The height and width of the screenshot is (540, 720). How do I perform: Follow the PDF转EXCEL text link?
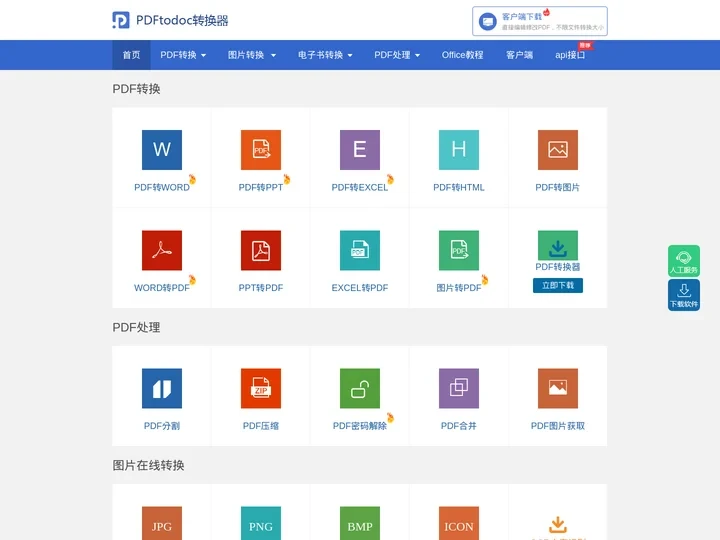point(360,187)
